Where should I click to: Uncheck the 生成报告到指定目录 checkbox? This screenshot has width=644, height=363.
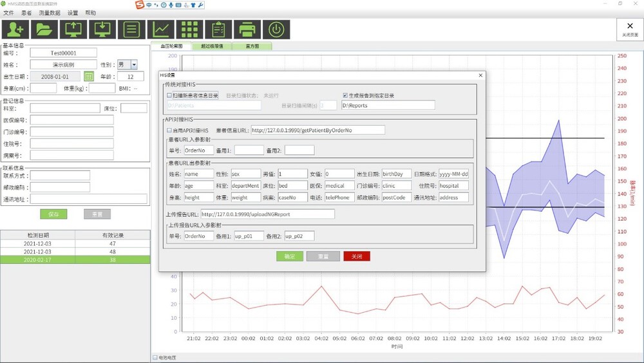point(345,95)
